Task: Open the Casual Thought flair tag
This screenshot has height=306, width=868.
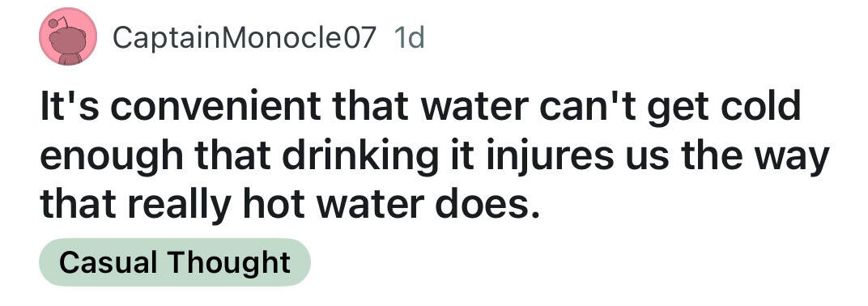Action: pyautogui.click(x=175, y=262)
